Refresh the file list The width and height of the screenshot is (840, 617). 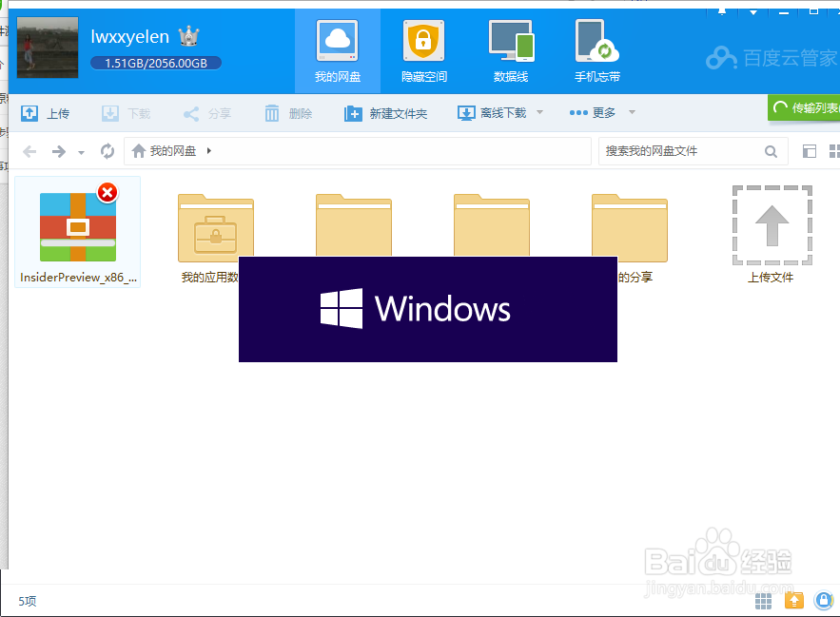[x=107, y=151]
